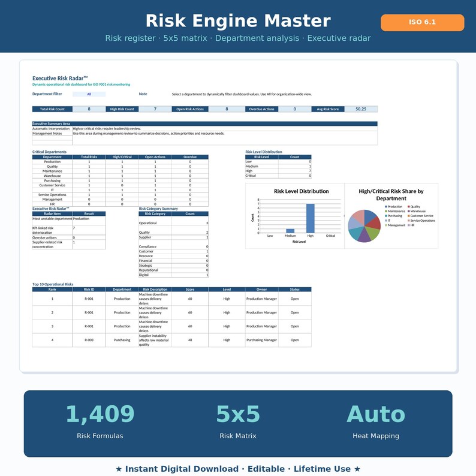
Task: Click the Customer Service legend swatch
Action: 409,216
